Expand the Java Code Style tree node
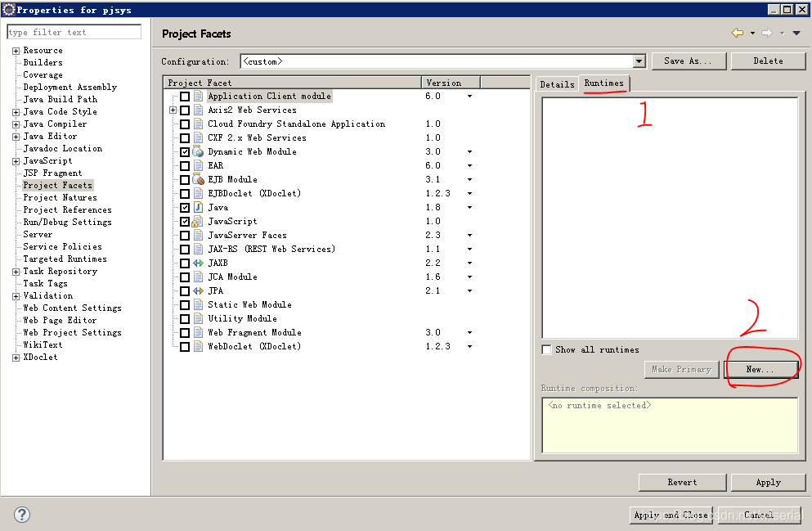Screen dimensions: 812x531 (x=16, y=112)
